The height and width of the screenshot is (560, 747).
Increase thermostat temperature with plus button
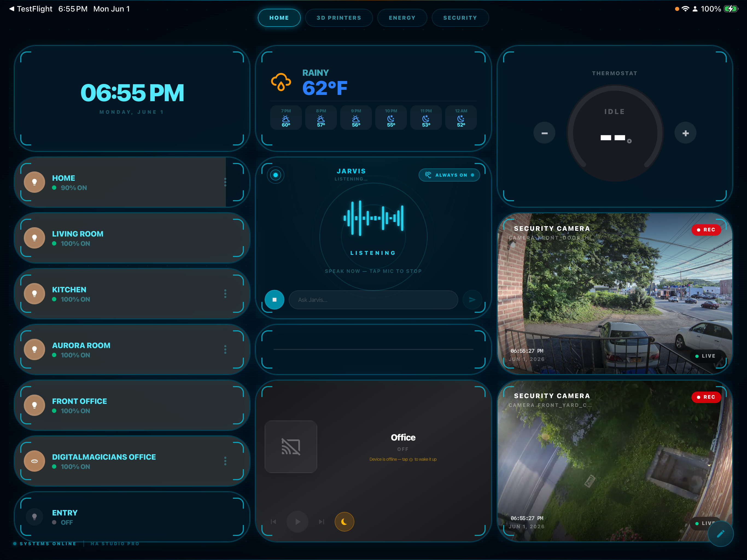tap(685, 133)
